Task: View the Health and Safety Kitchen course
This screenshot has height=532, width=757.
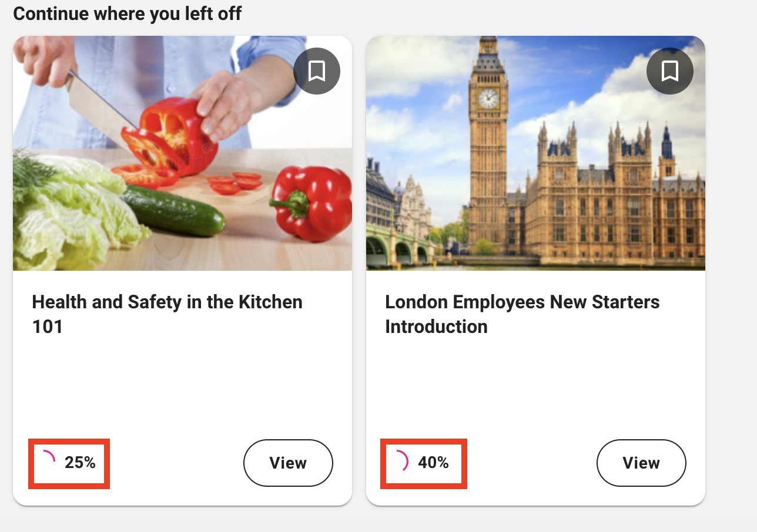Action: [288, 463]
